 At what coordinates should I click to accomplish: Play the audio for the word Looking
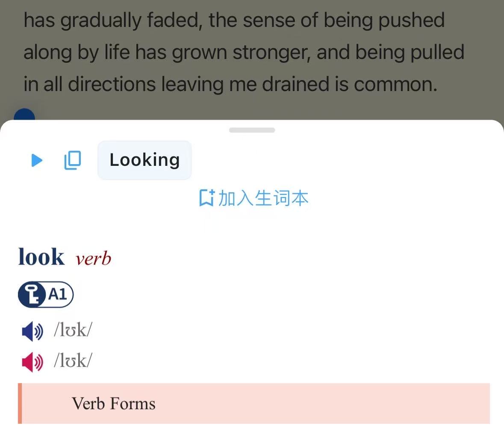[x=37, y=160]
